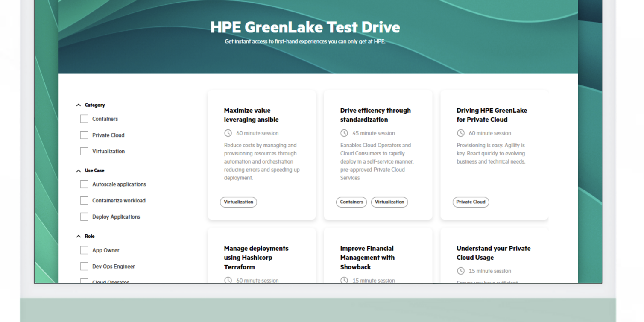
Task: Check the App Owner role checkbox
Action: point(84,250)
